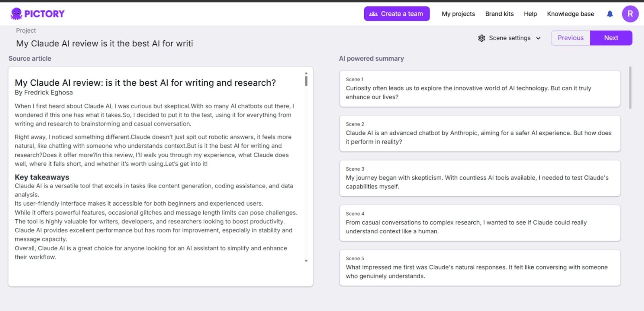Open the notifications bell

(x=610, y=14)
